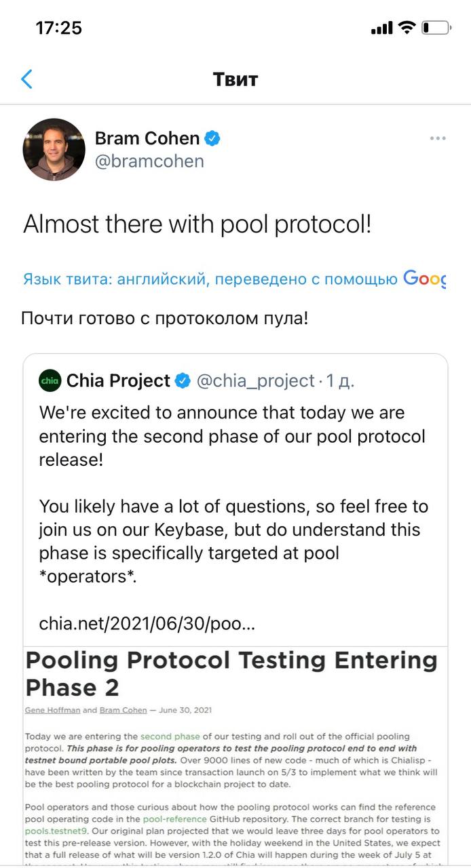Open the three-dot tweet options menu
The height and width of the screenshot is (868, 471).
[x=438, y=138]
